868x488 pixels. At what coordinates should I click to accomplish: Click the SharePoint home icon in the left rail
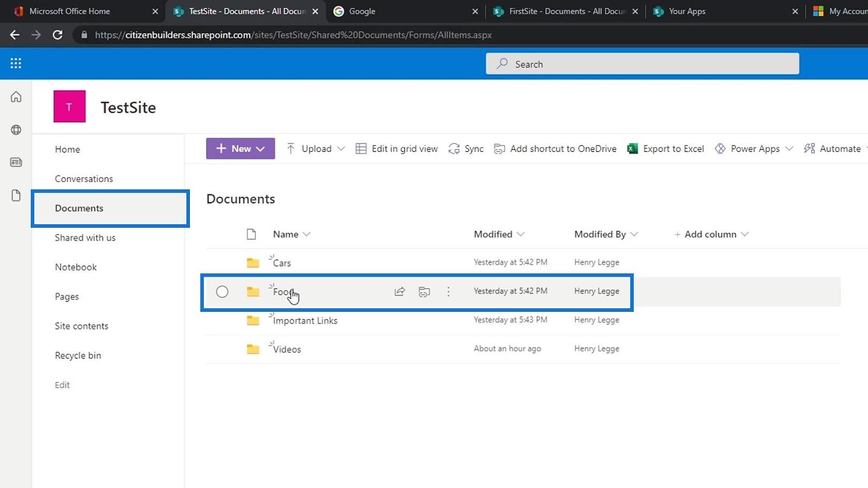[16, 97]
